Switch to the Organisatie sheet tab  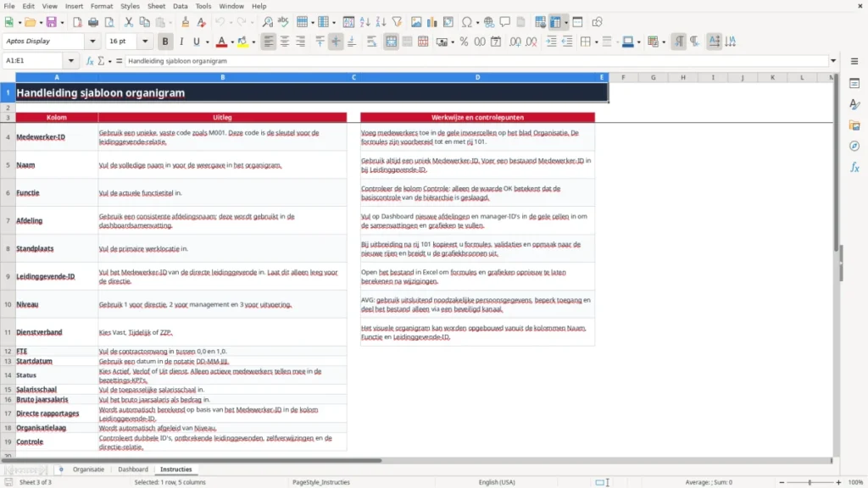point(88,469)
